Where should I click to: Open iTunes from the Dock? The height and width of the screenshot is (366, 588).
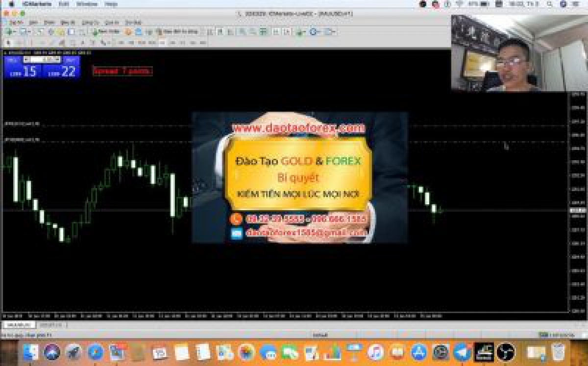pos(375,352)
